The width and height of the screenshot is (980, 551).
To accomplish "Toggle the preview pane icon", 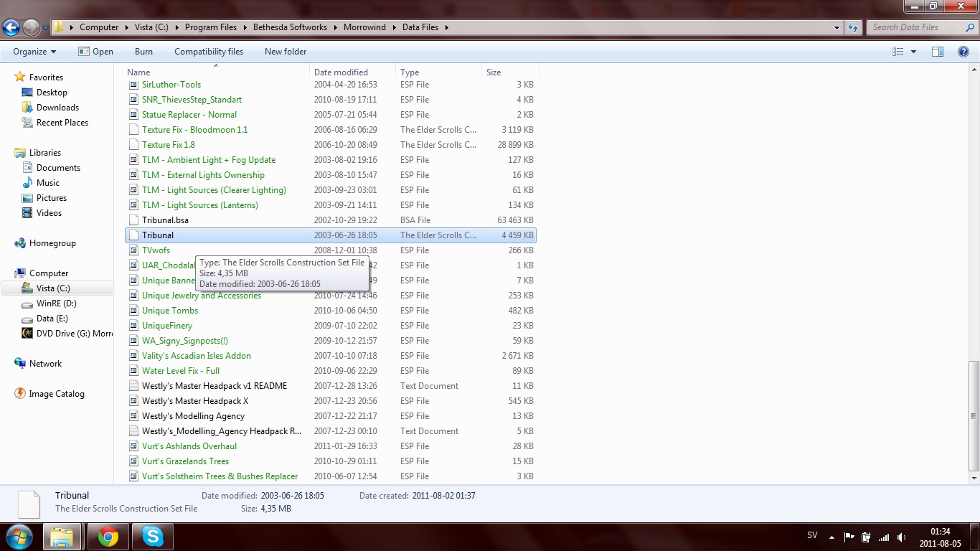I will [938, 52].
